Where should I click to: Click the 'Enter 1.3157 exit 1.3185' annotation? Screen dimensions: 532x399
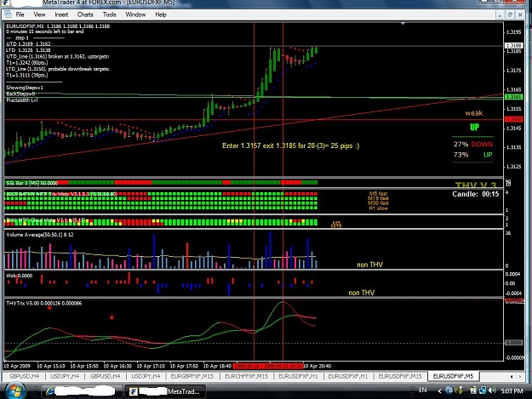tap(290, 145)
